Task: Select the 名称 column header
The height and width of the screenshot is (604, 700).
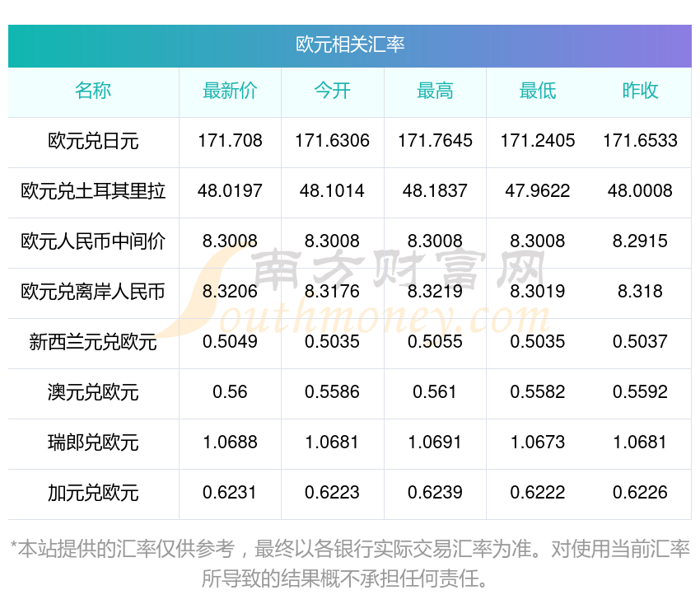Action: [x=93, y=91]
